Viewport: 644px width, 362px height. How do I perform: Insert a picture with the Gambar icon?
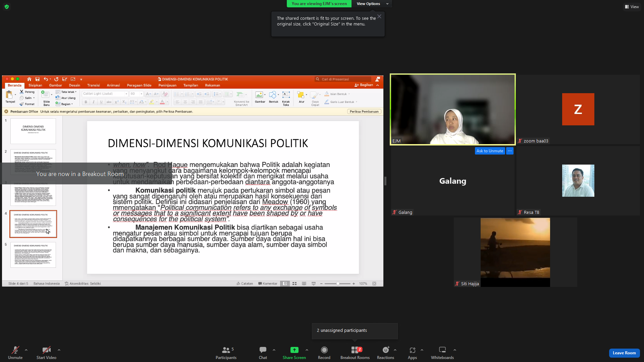coord(259,95)
